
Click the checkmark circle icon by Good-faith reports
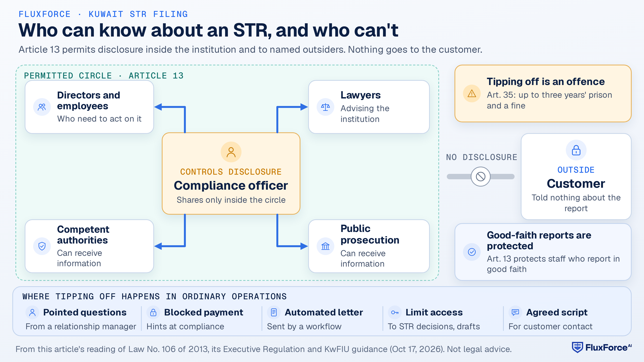pyautogui.click(x=472, y=252)
